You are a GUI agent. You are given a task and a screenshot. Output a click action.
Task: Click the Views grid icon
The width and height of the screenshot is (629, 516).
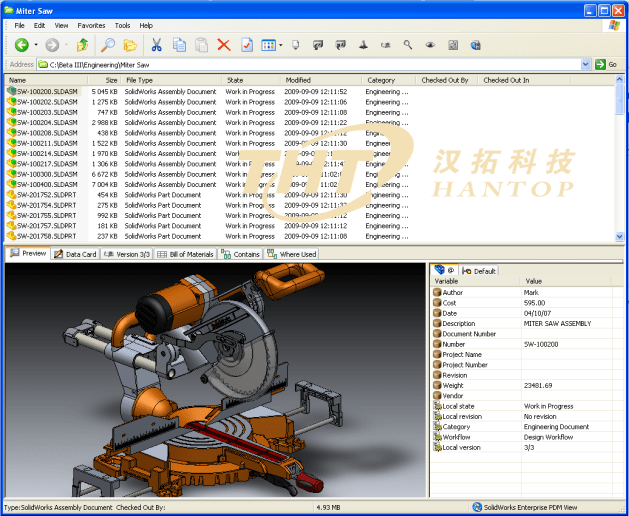pos(268,45)
